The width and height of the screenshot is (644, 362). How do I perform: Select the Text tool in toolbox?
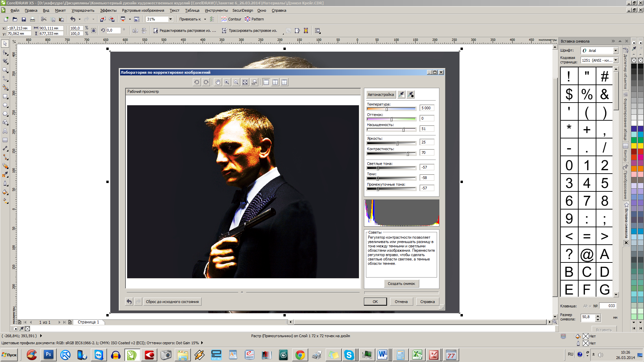5,131
